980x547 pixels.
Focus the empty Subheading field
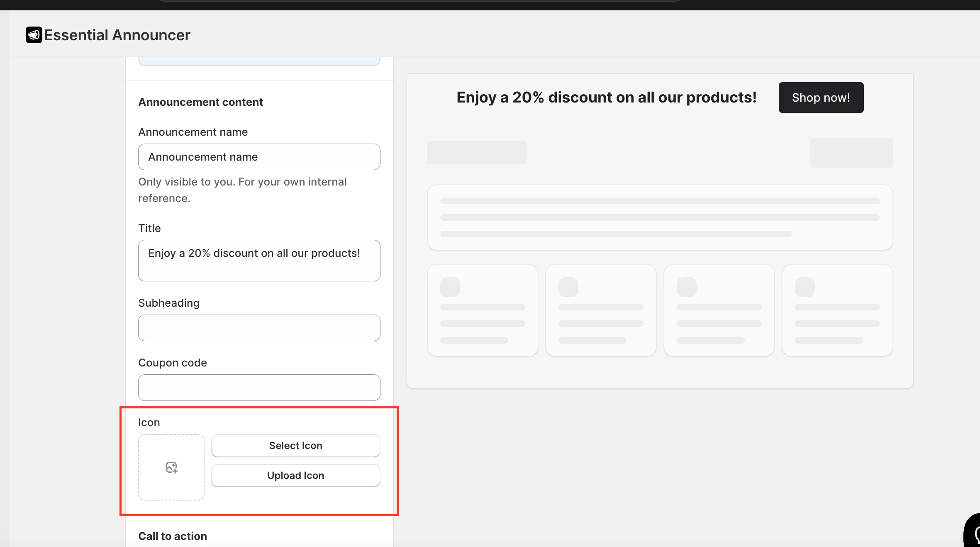[x=259, y=328]
